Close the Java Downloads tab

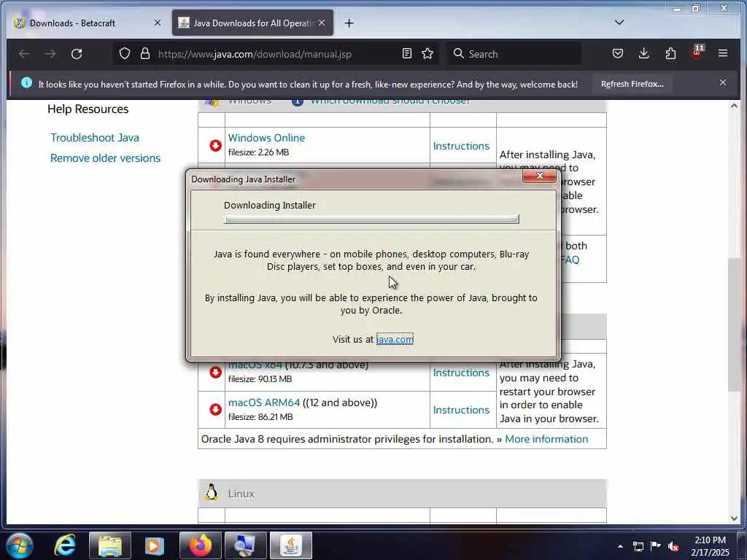click(322, 23)
